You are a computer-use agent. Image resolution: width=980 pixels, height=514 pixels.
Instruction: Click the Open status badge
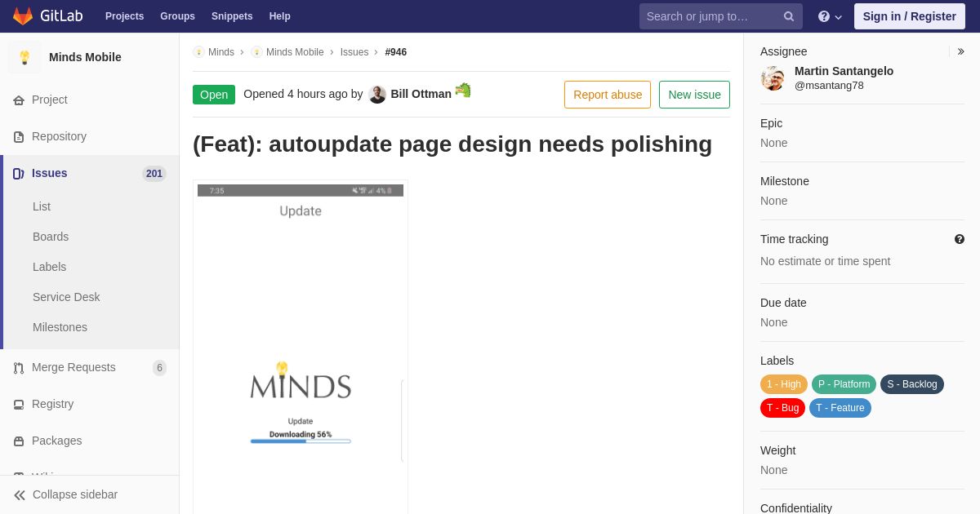pyautogui.click(x=214, y=95)
